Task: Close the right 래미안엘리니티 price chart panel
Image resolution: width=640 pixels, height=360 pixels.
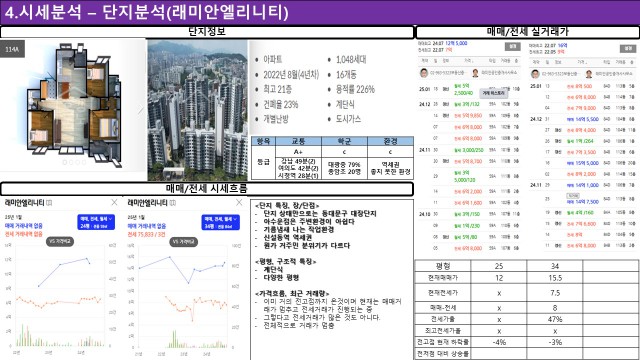Action: [x=239, y=202]
